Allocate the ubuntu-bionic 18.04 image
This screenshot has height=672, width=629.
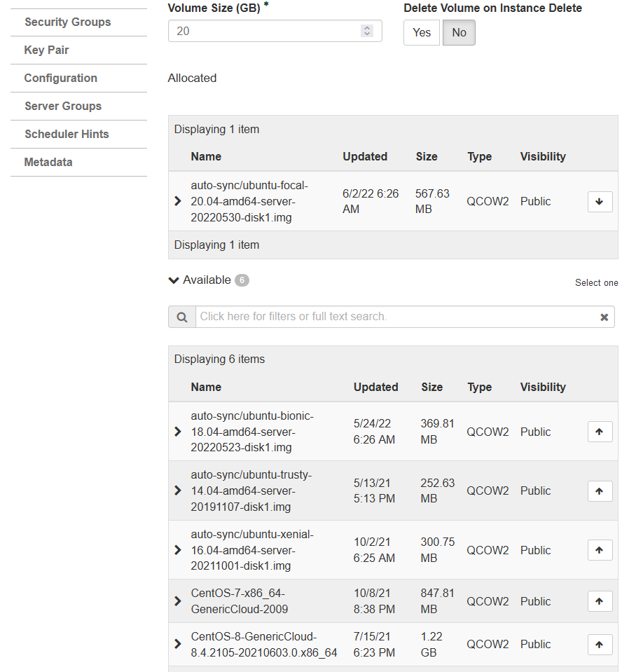pyautogui.click(x=600, y=432)
